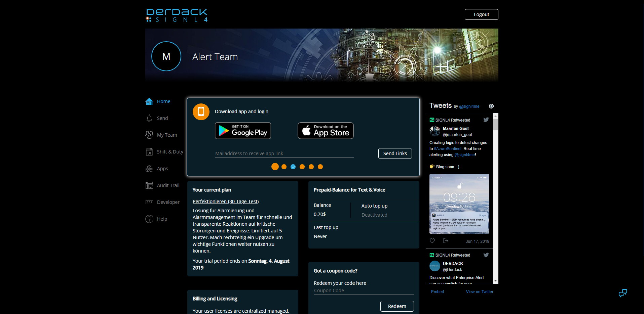Image resolution: width=644 pixels, height=314 pixels.
Task: Click SIGNL4 retweet icon above DERDACK
Action: [432, 255]
